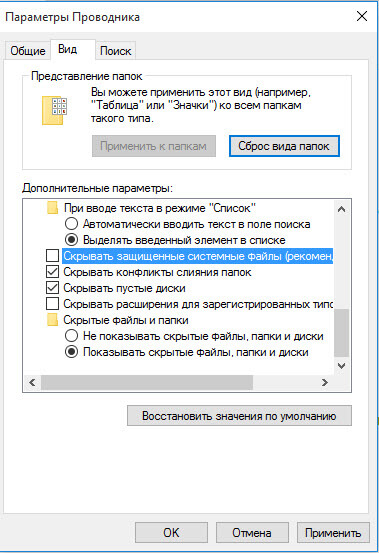This screenshot has height=553, width=379.
Task: Check Скрывать расширения для зарегистрированных типов
Action: 53,304
